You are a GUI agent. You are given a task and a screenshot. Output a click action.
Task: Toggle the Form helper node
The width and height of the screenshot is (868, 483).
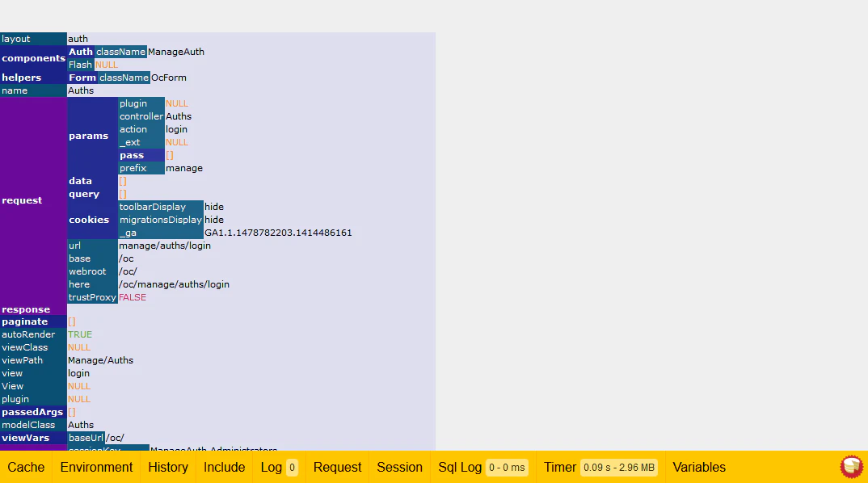[82, 78]
